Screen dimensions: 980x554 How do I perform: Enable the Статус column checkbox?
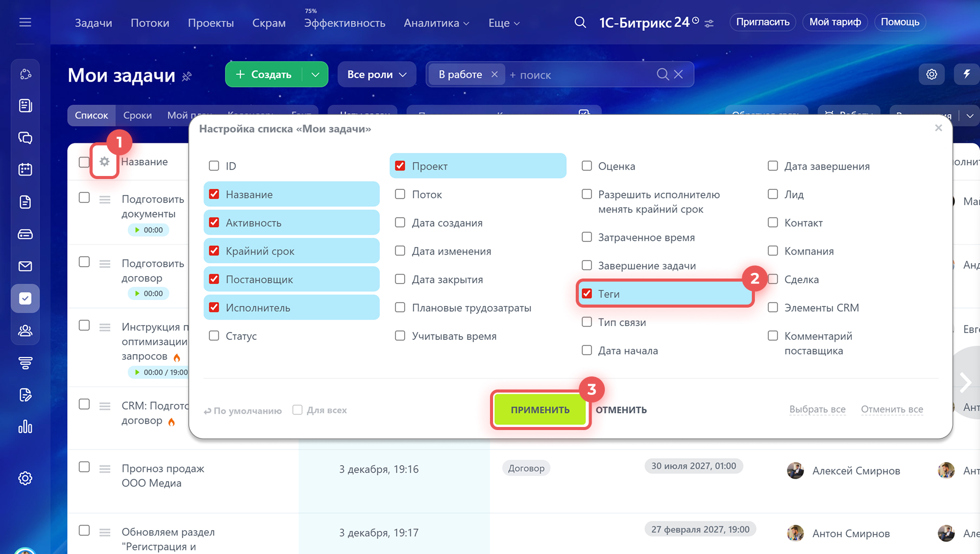(x=214, y=336)
